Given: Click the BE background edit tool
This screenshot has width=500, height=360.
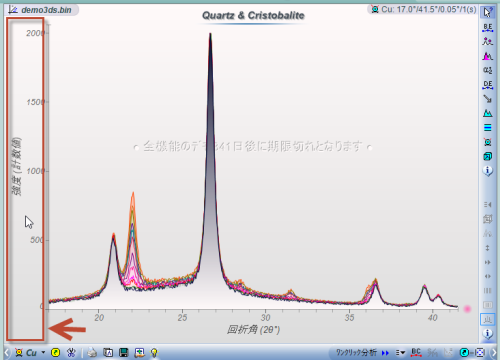Looking at the screenshot, I should coord(488,27).
